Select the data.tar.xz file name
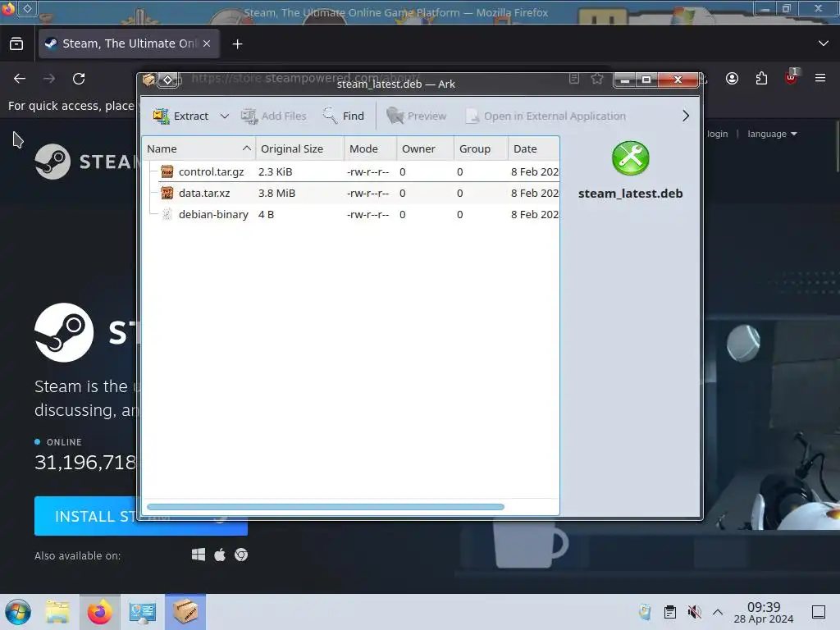The image size is (840, 630). [x=204, y=193]
